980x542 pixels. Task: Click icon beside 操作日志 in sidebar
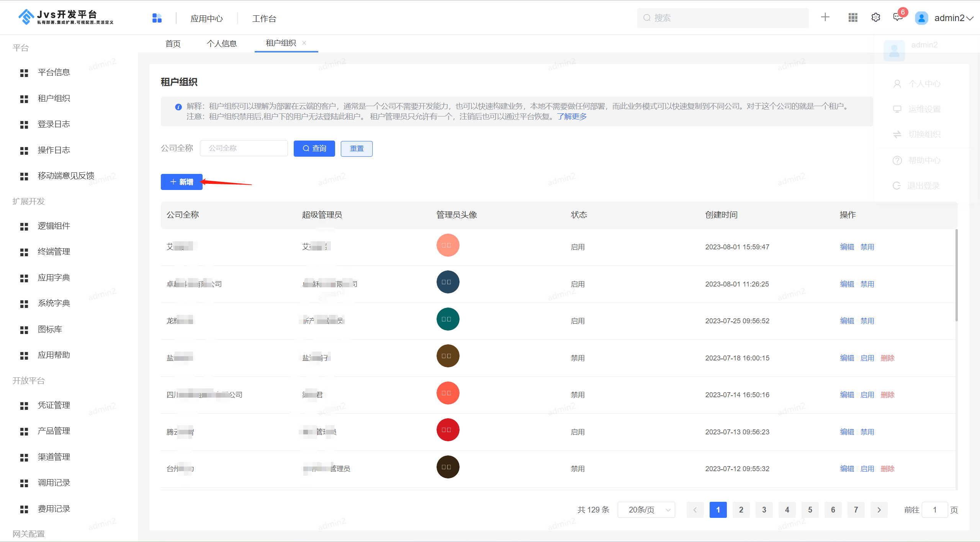(x=24, y=151)
